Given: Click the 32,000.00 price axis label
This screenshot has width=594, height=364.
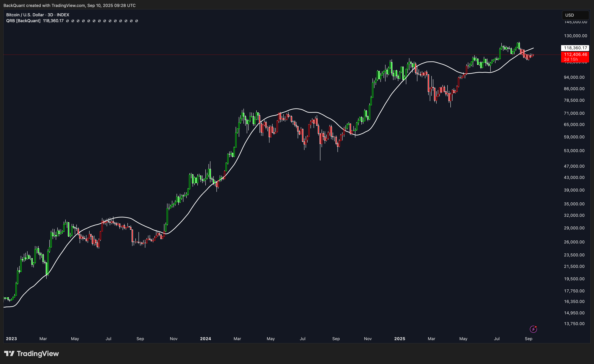Looking at the screenshot, I should pyautogui.click(x=574, y=216).
